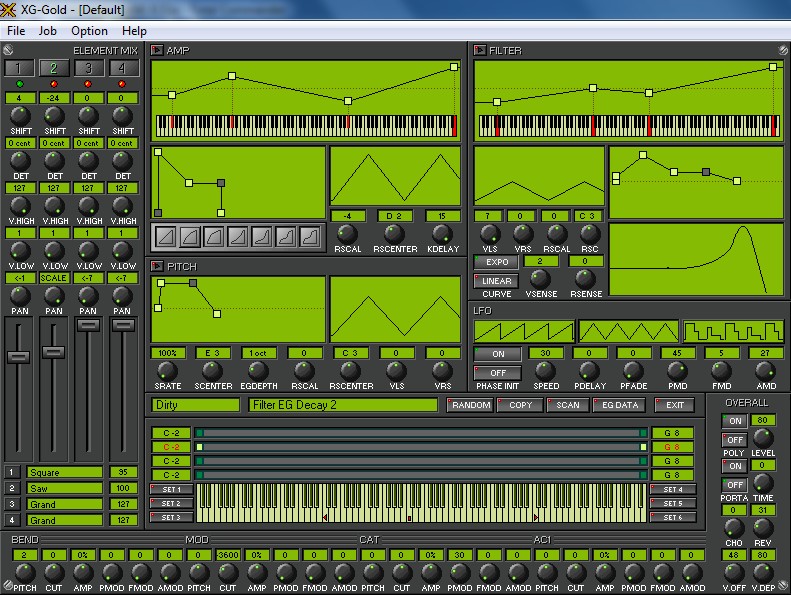
Task: Choose the triangle LFO waveform
Action: (x=629, y=332)
